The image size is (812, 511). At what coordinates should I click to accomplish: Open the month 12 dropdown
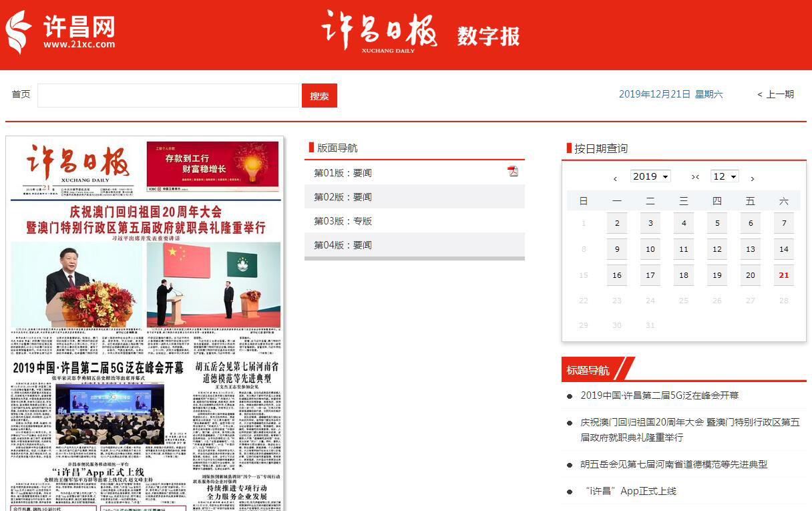click(725, 176)
